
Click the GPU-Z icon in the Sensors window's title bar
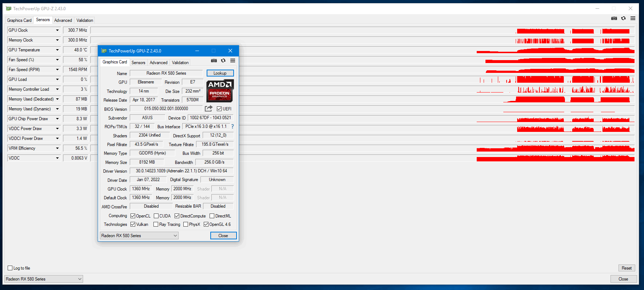tap(9, 8)
